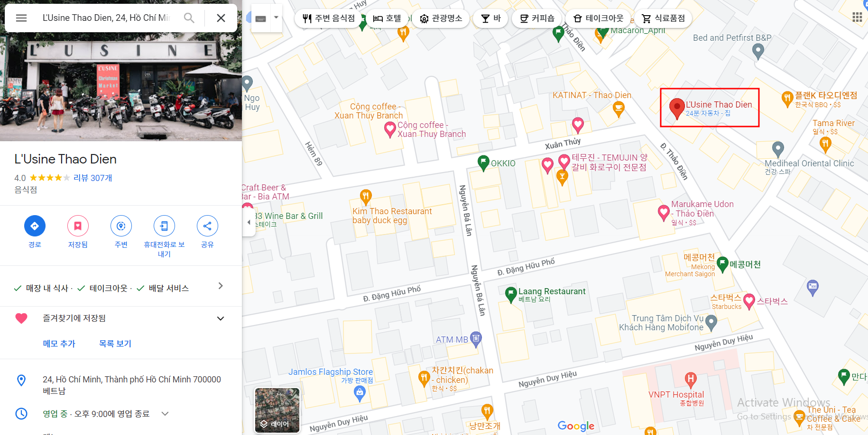The width and height of the screenshot is (868, 435).
Task: Click the Mediheal Oriental Clinic pin
Action: 778,149
